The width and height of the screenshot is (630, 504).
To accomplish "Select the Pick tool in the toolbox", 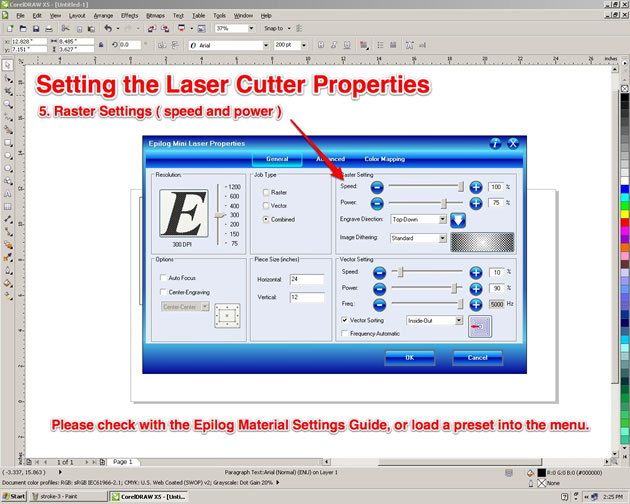I will 8,65.
